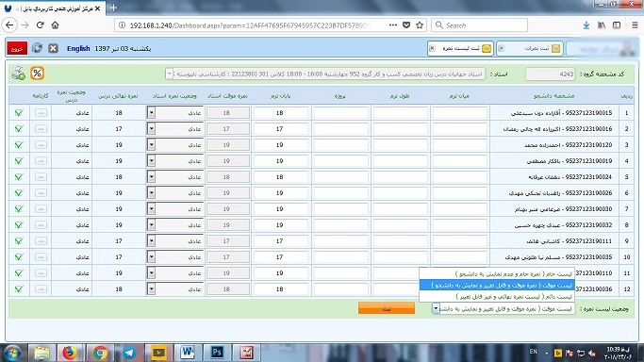This screenshot has height=362, width=644.
Task: Click green checkmark icon for row 1
Action: point(19,113)
